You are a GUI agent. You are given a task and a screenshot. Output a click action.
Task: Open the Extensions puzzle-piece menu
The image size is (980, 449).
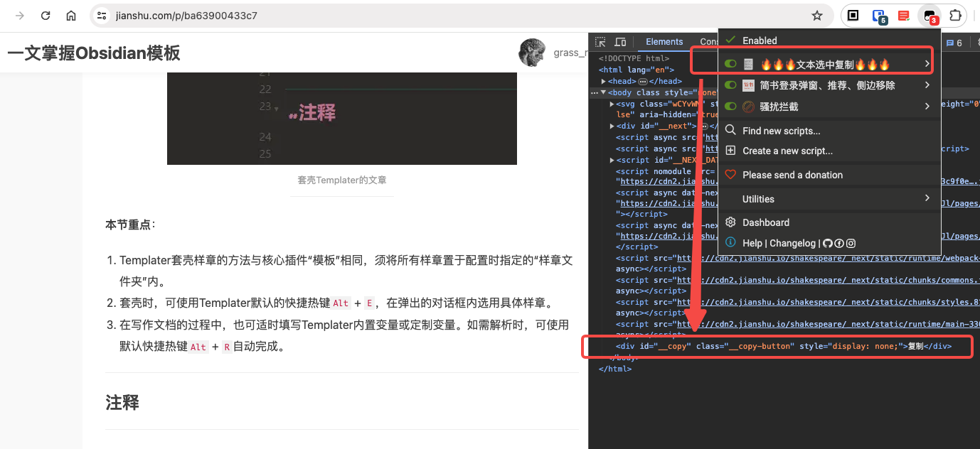point(955,15)
